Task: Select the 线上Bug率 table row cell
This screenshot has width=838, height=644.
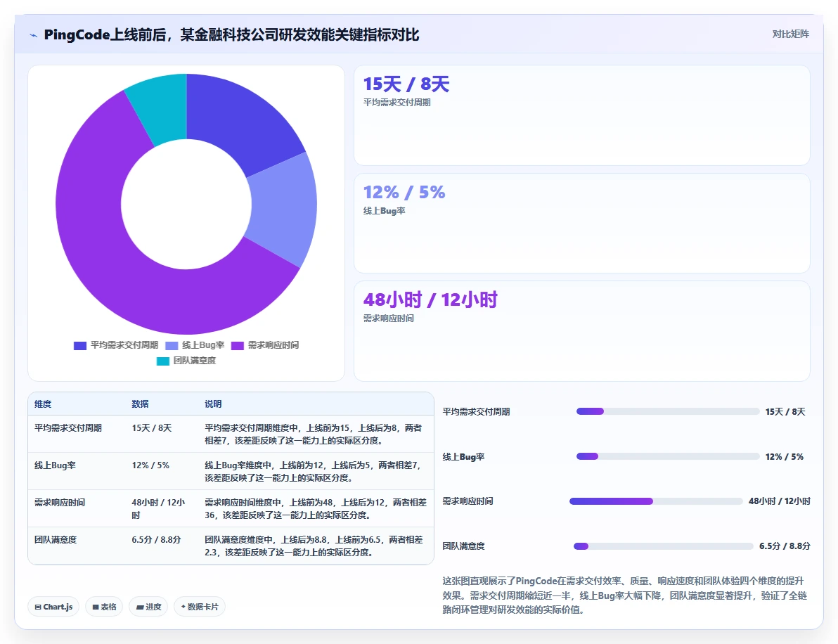Action: pyautogui.click(x=55, y=465)
